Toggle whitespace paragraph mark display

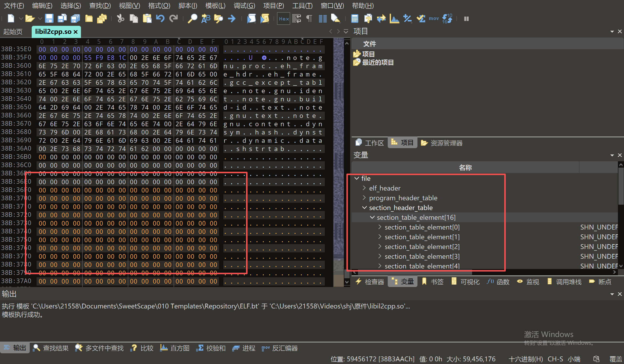[x=309, y=19]
